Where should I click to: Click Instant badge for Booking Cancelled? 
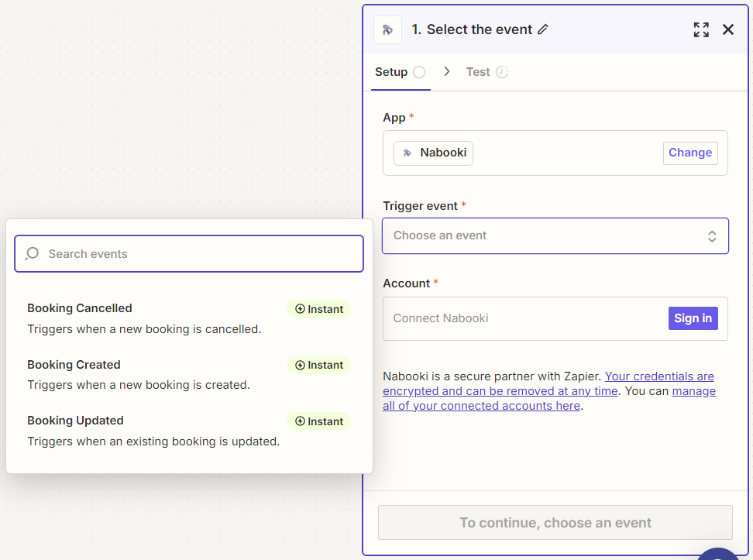[319, 309]
